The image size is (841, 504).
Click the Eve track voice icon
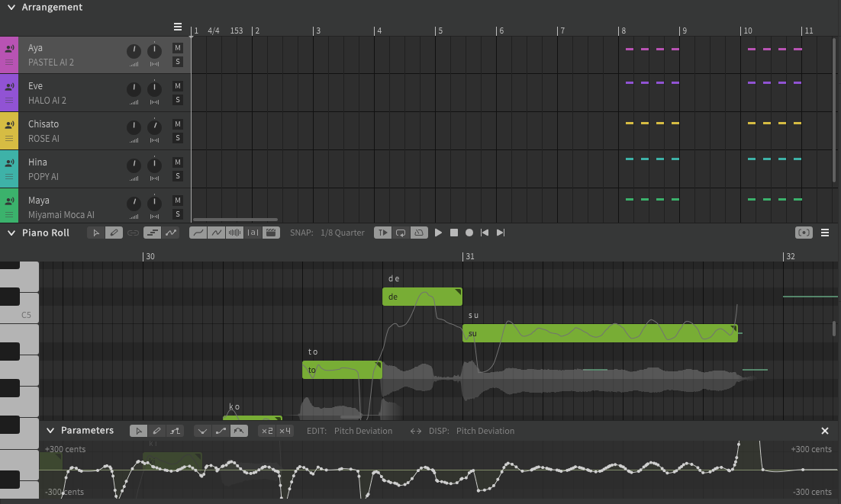[x=9, y=87]
